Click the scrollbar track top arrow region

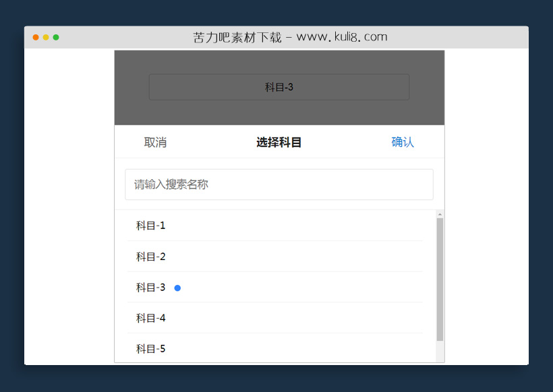[x=440, y=214]
